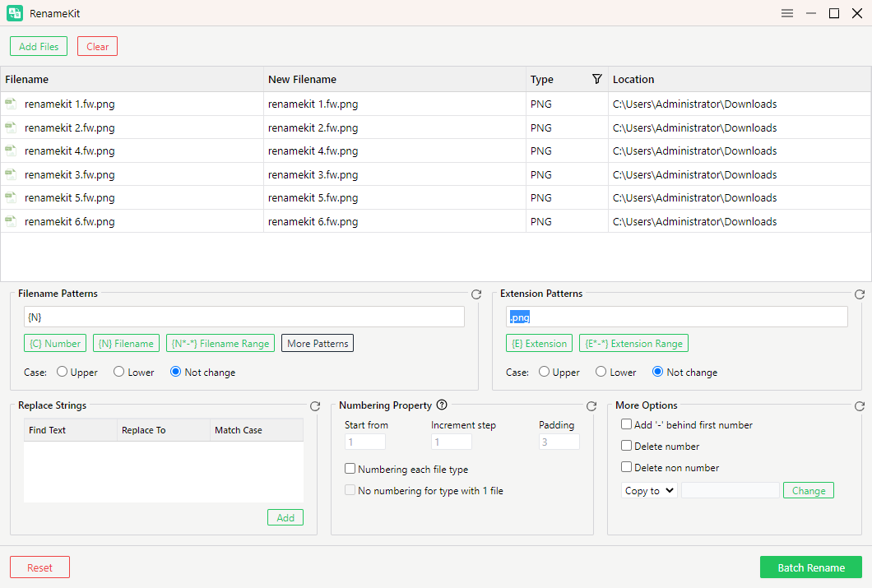This screenshot has height=588, width=872.
Task: Select row renamekit 1.fw.png filename
Action: 70,104
